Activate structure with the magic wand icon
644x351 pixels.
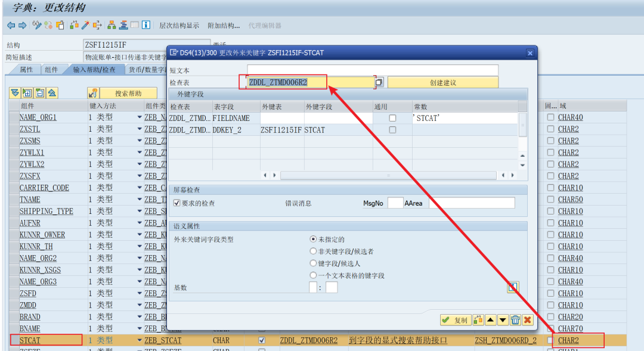(85, 26)
